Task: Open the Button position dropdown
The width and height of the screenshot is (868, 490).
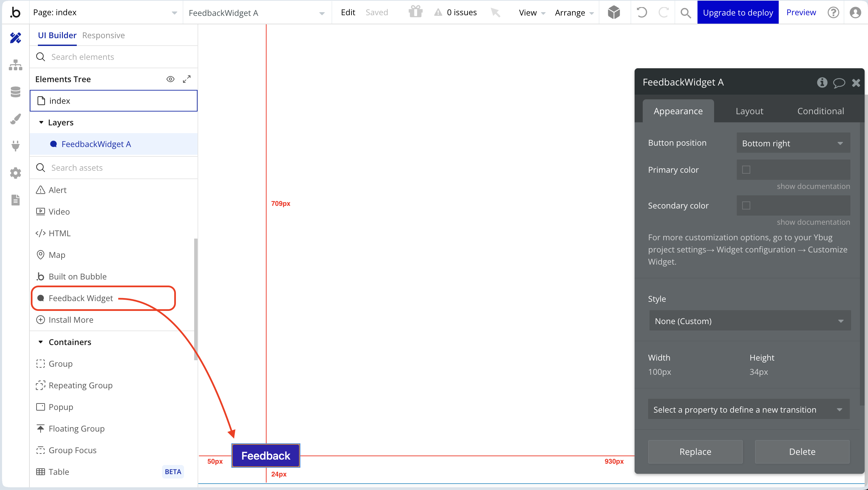Action: [x=793, y=143]
